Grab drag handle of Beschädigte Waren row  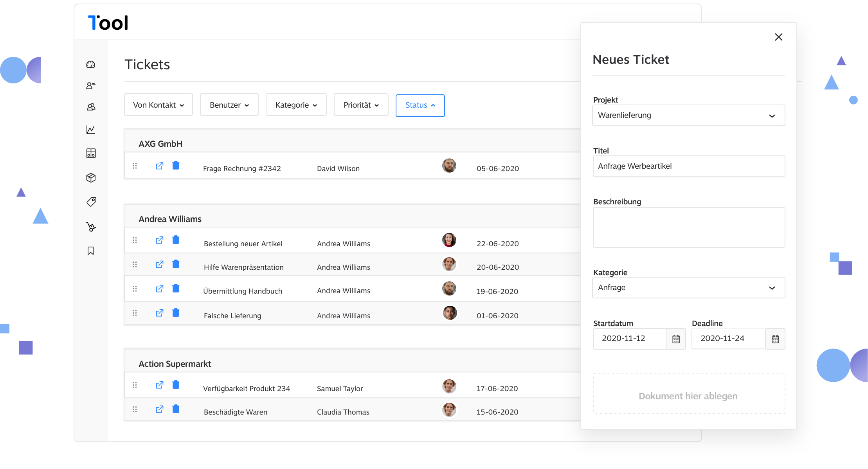tap(135, 409)
